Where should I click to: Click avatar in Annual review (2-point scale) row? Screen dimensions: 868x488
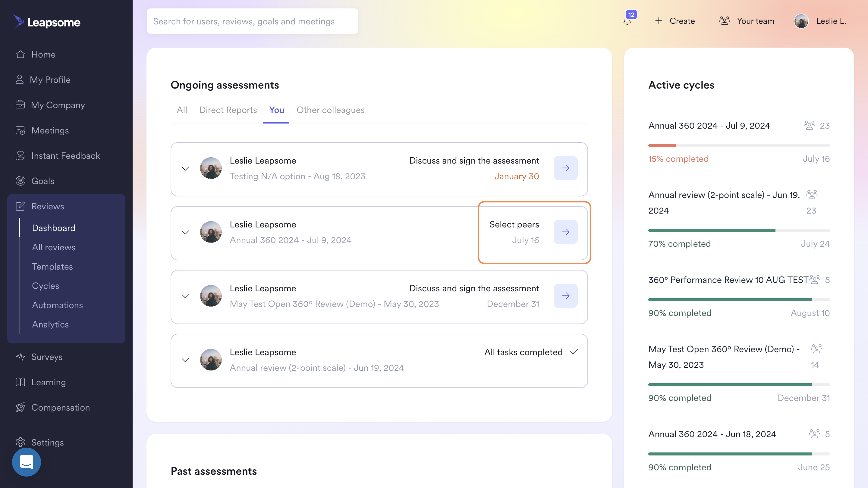coord(211,359)
